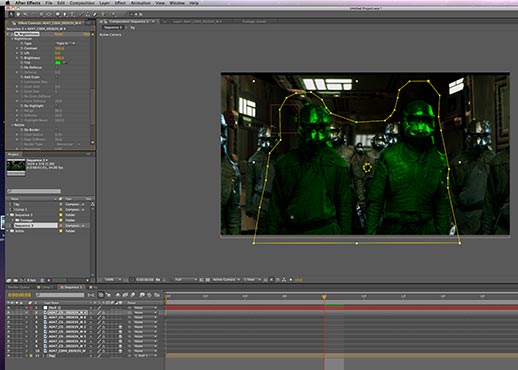Select the Pan Behind tool
Screen dimensions: 518x370
click(x=49, y=14)
